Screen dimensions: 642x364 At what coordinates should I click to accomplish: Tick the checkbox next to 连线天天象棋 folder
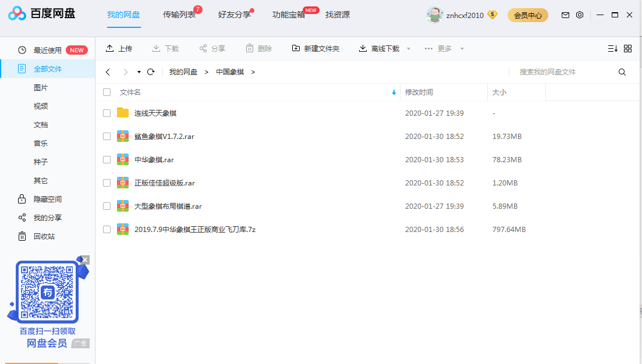point(107,113)
